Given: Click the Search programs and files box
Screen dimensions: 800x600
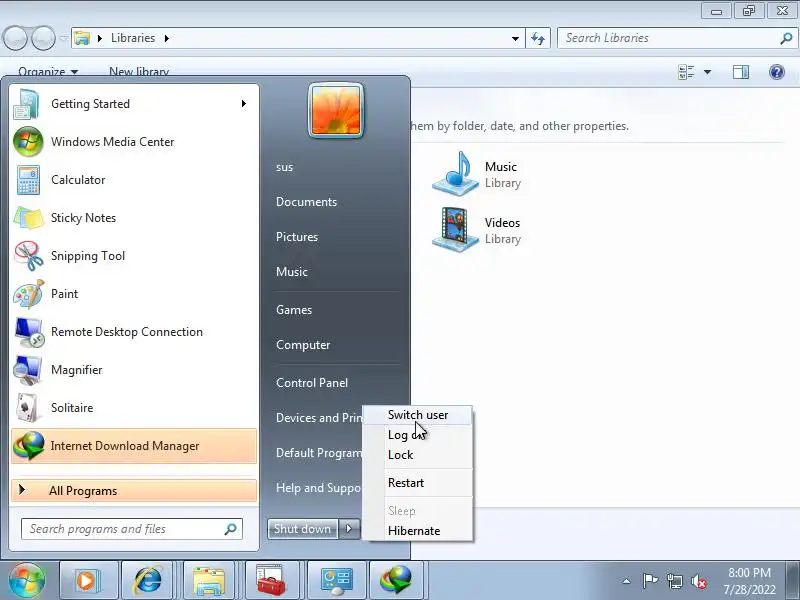Looking at the screenshot, I should click(x=132, y=529).
